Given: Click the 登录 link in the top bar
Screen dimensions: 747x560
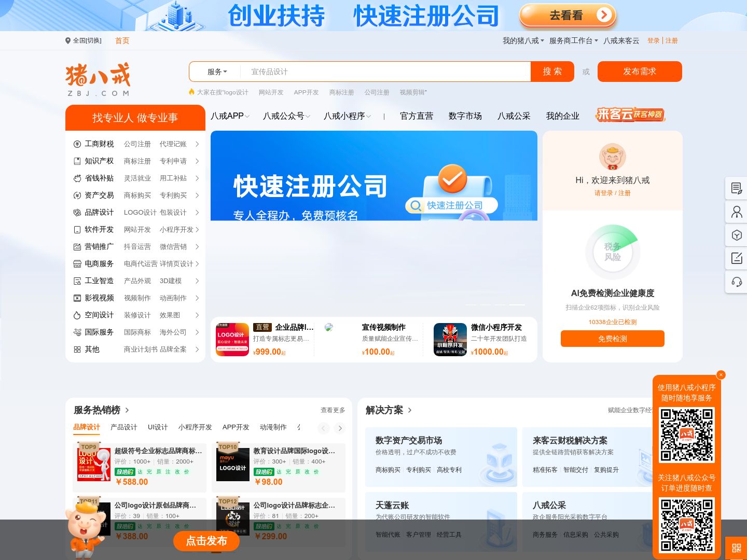Looking at the screenshot, I should 654,40.
